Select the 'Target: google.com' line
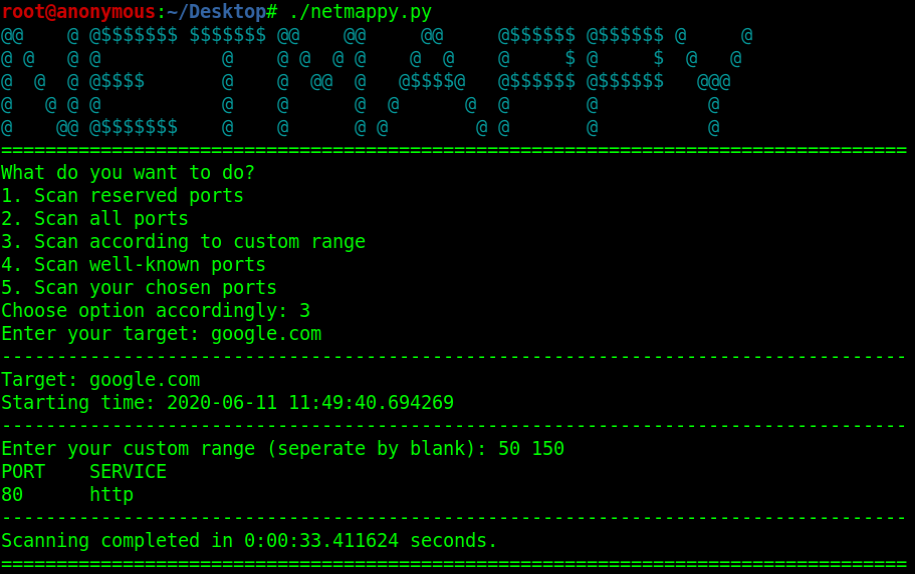 pyautogui.click(x=100, y=380)
